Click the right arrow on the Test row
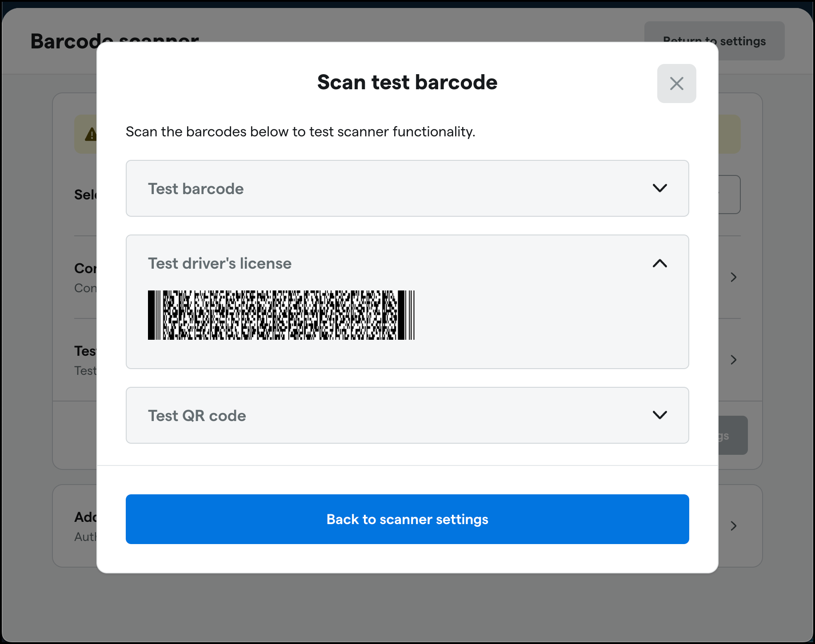This screenshot has width=815, height=644. (x=733, y=360)
